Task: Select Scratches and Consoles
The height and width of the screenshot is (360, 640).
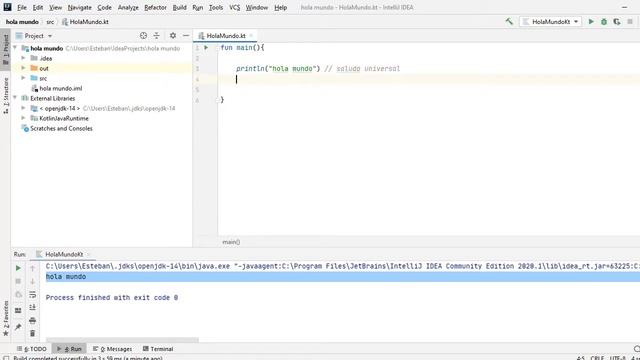Action: pos(61,128)
